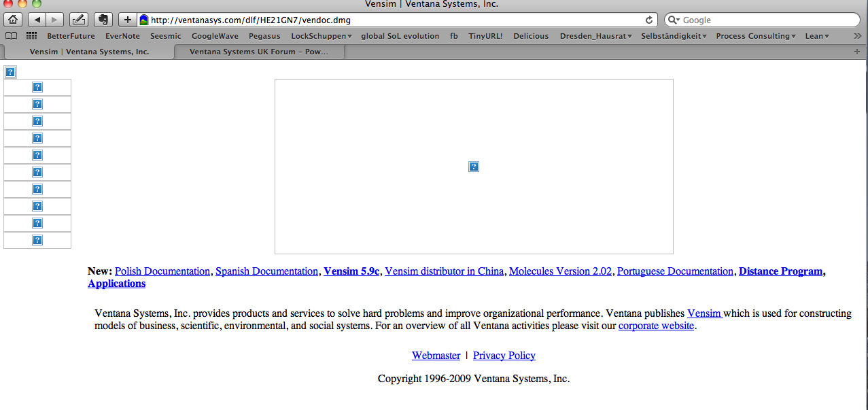Click the site favicon in the address bar
Viewport: 868px width, 410px height.
coord(144,20)
